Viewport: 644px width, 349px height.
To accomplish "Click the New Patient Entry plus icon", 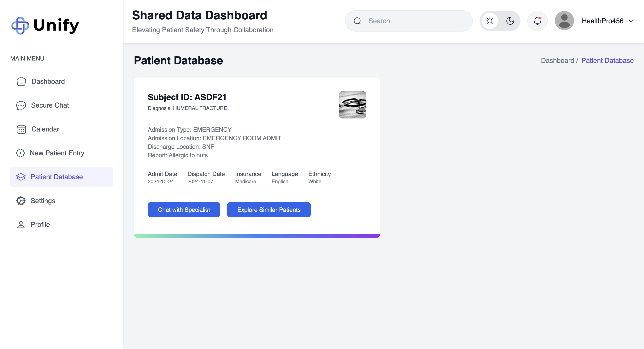I will [20, 153].
